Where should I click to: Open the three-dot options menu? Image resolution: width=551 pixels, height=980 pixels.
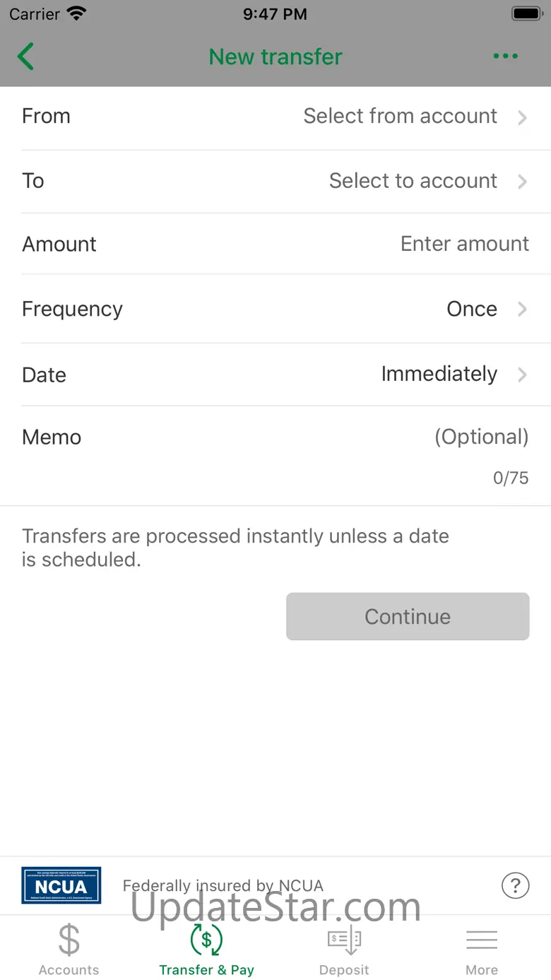[506, 57]
